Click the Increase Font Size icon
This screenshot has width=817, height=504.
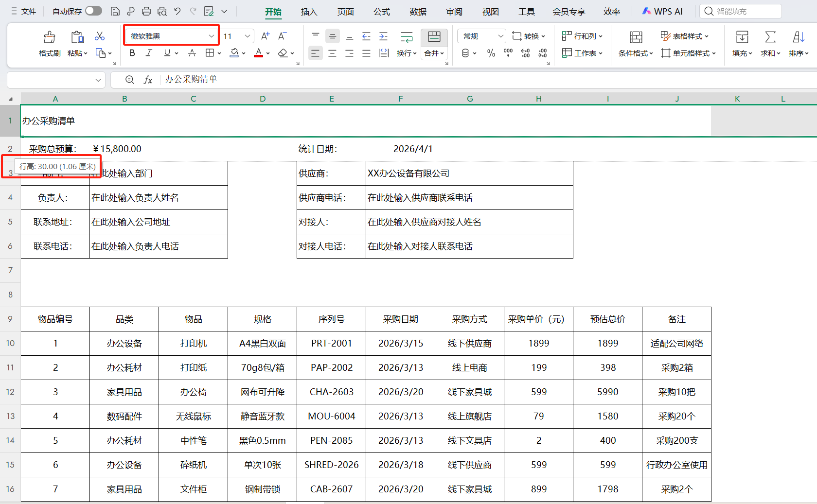pyautogui.click(x=265, y=36)
